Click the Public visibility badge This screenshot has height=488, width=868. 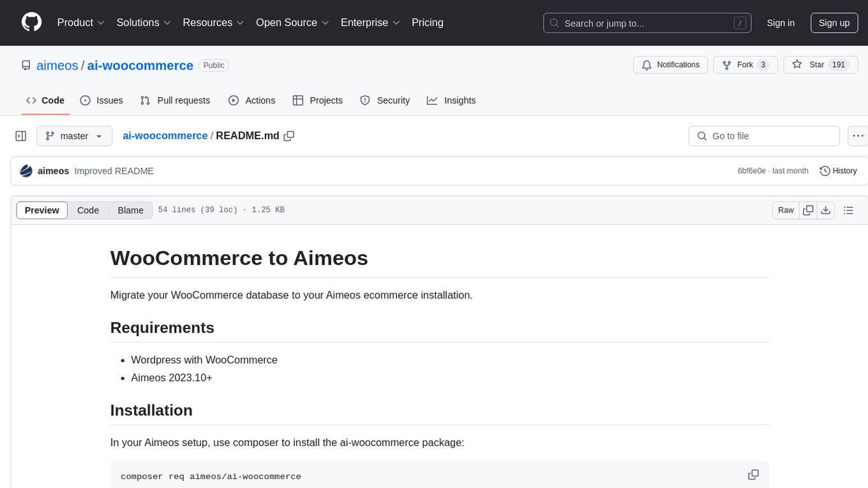214,65
